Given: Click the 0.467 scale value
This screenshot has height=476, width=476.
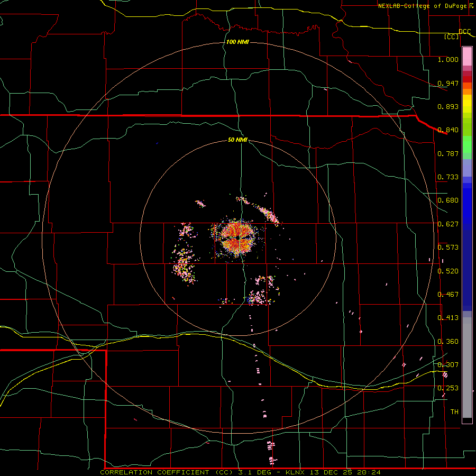Looking at the screenshot, I should point(448,295).
